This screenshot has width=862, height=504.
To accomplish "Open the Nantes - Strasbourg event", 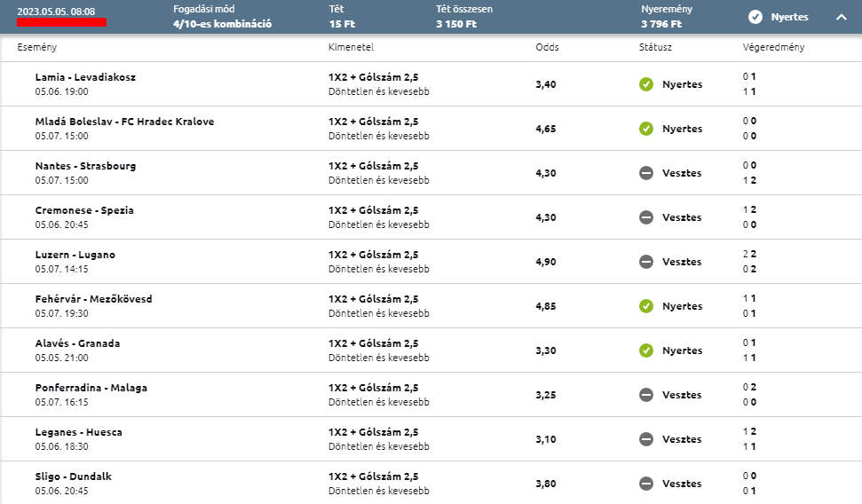I will point(85,166).
